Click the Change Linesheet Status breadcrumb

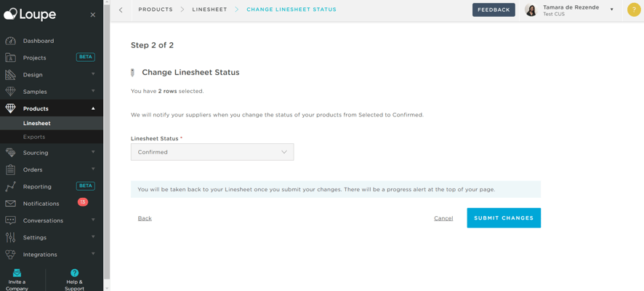291,9
